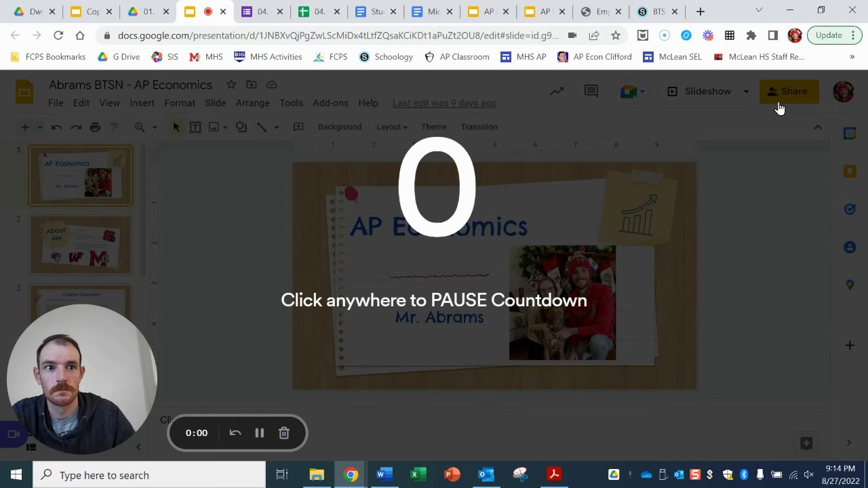Screen dimensions: 868x488
Task: Add new slide plus button
Action: pyautogui.click(x=25, y=127)
